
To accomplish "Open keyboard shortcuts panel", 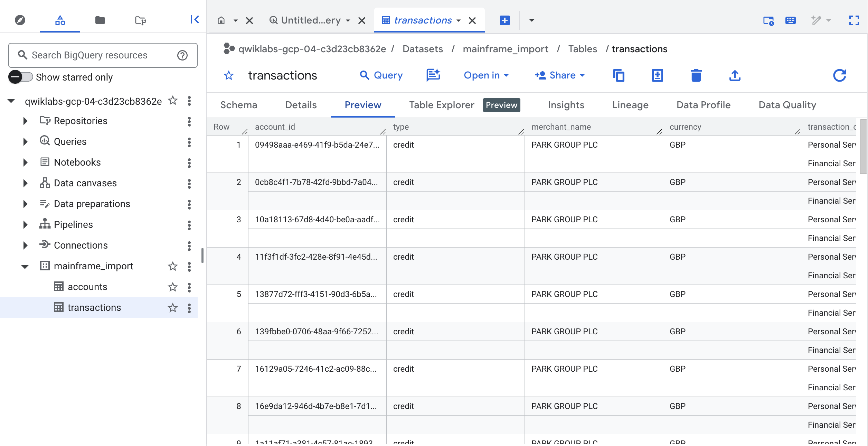I will pyautogui.click(x=791, y=20).
